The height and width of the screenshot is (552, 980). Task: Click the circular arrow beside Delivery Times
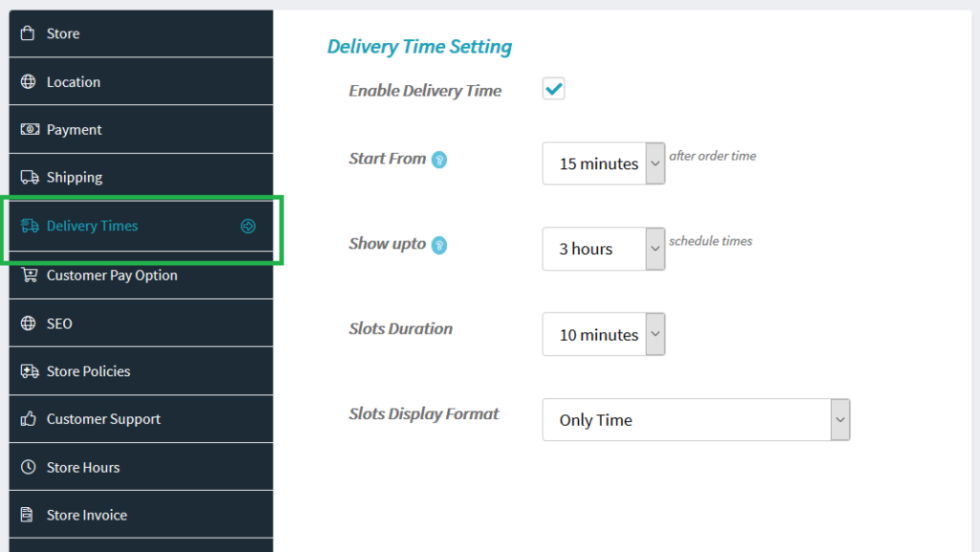[x=249, y=226]
